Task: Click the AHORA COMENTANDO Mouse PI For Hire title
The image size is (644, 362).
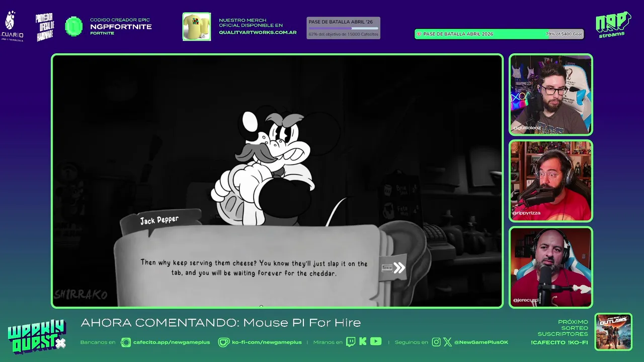Action: (221, 323)
